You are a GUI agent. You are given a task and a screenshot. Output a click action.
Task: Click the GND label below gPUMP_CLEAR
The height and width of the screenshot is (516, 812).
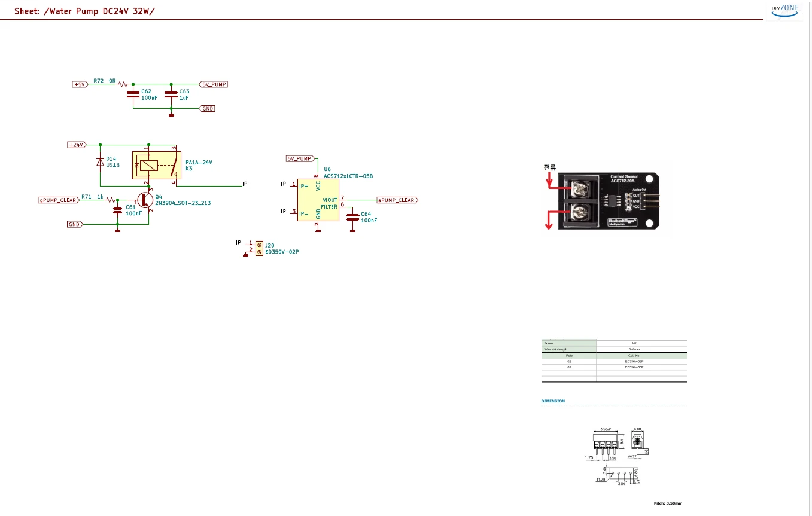pyautogui.click(x=75, y=224)
